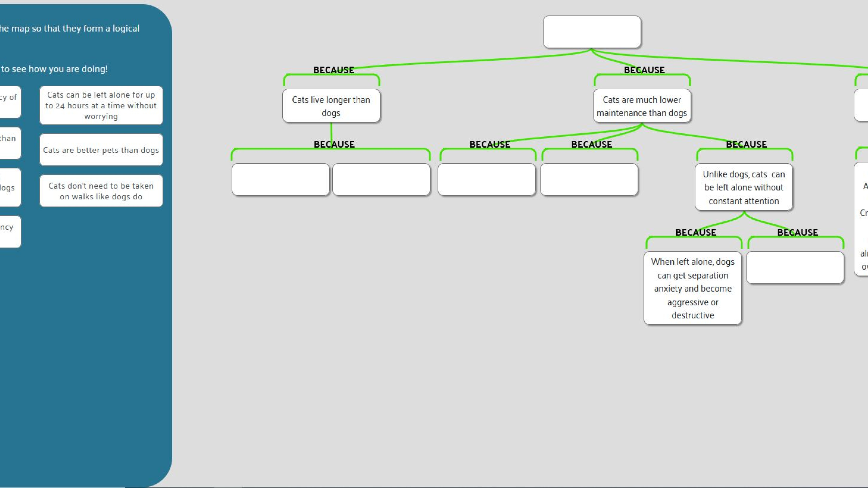Select the 'Cats don't need to be taken on walks' card
Screen dimensions: 868x488
[x=101, y=191]
